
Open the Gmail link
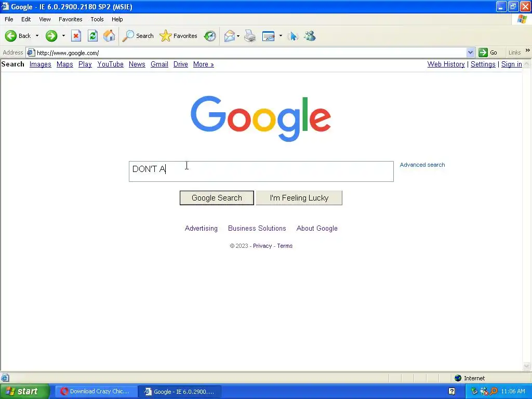[159, 64]
